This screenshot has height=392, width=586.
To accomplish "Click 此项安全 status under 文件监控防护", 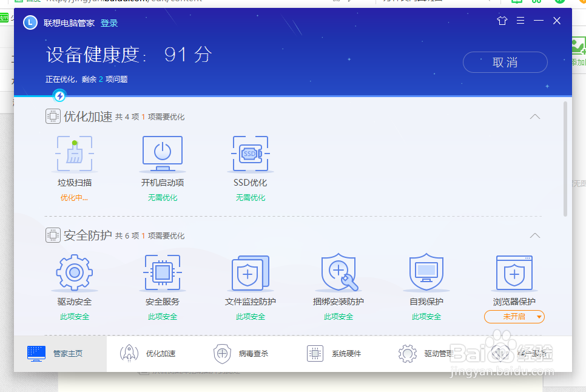I will 251,317.
